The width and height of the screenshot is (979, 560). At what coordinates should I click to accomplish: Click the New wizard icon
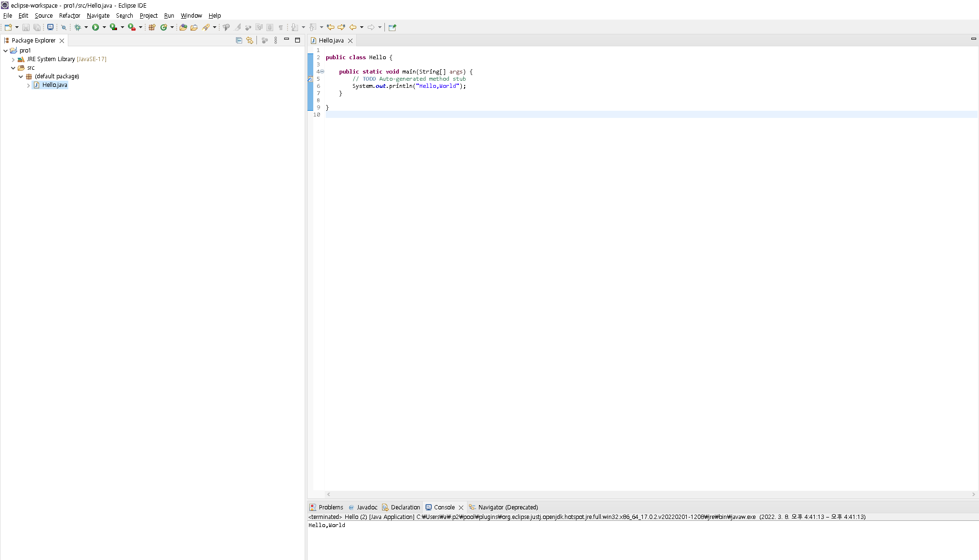pos(8,27)
